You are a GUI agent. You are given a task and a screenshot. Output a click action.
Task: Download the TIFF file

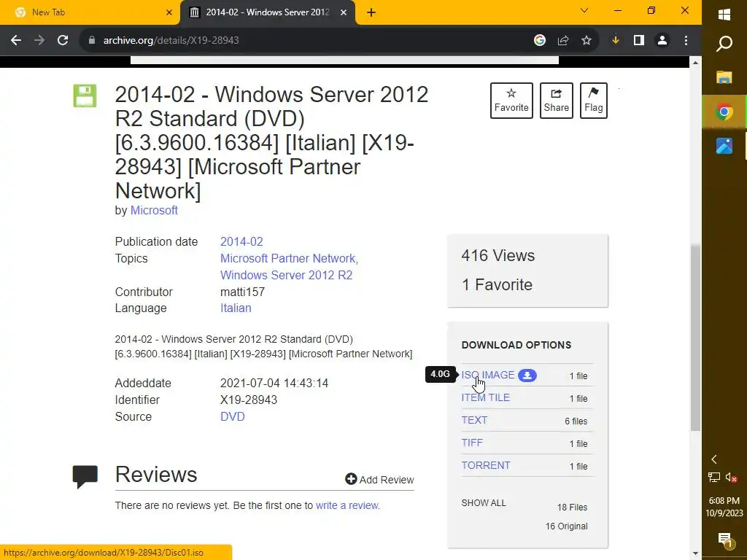472,443
